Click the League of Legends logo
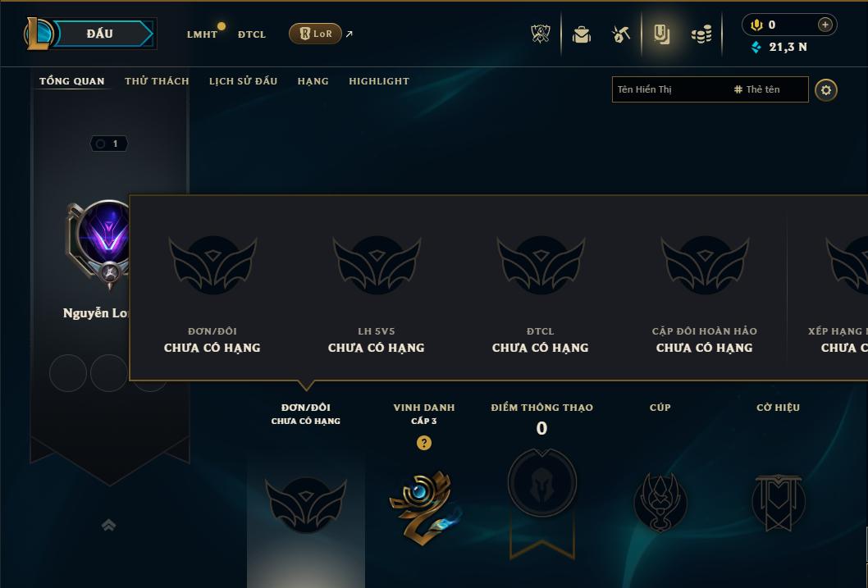The height and width of the screenshot is (588, 868). tap(38, 33)
